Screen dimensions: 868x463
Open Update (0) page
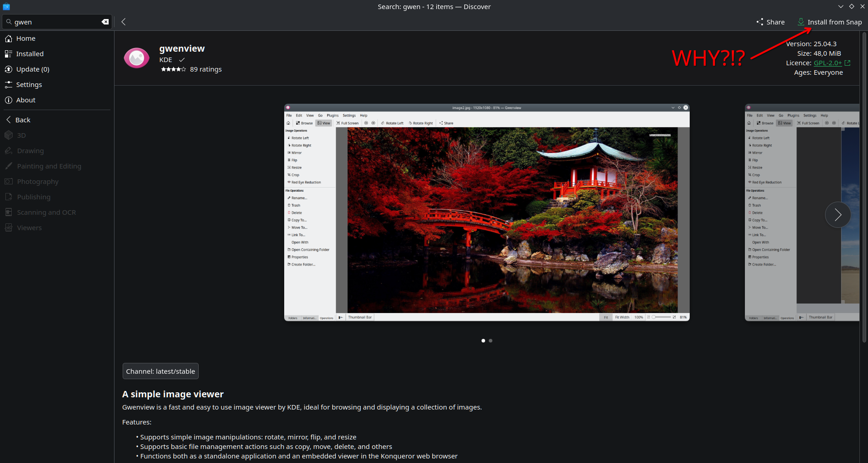tap(33, 69)
